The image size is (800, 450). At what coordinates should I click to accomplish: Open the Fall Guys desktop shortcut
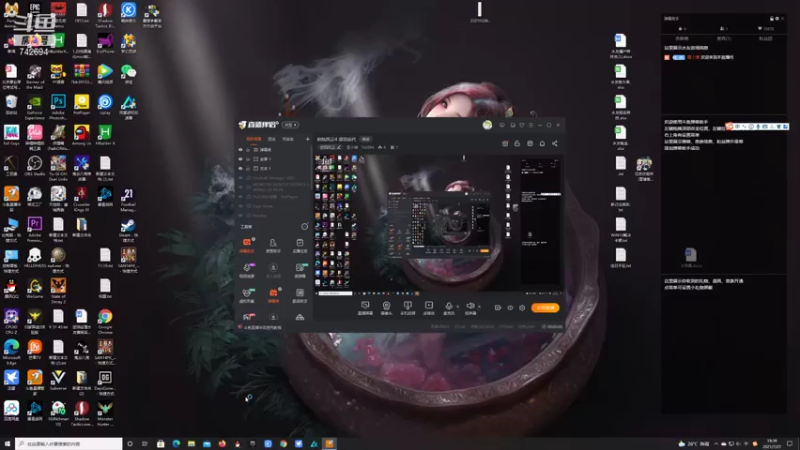click(11, 136)
